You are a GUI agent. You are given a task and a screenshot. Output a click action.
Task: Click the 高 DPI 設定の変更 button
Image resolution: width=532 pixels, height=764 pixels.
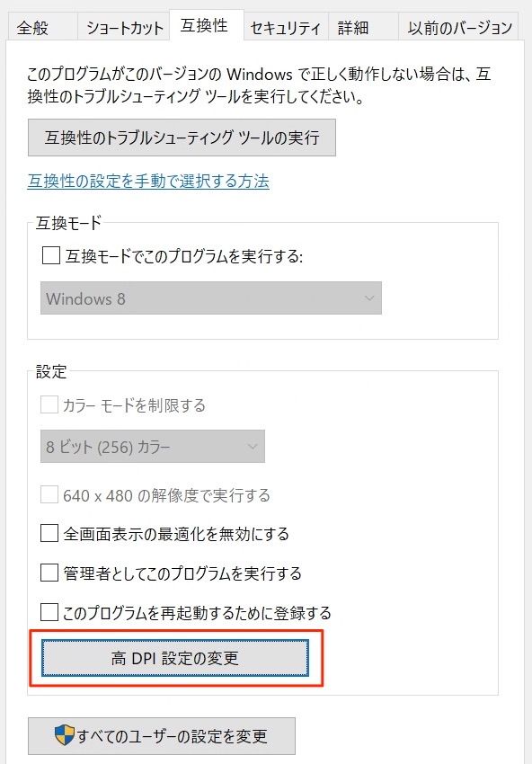[x=175, y=658]
